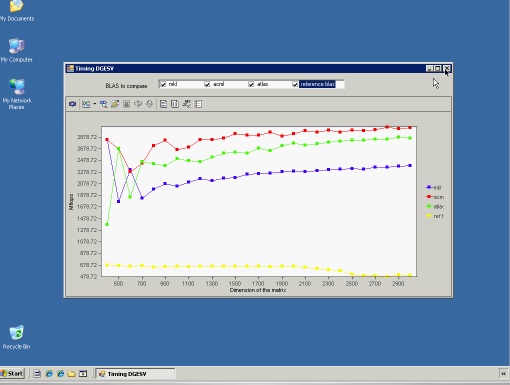The height and width of the screenshot is (385, 510).
Task: Open the Start menu
Action: [12, 374]
